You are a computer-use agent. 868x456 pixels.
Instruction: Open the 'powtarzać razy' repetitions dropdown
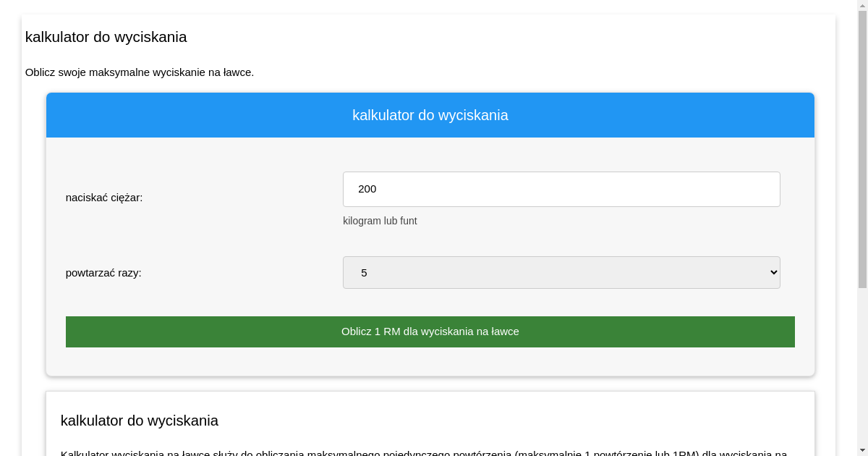(561, 272)
